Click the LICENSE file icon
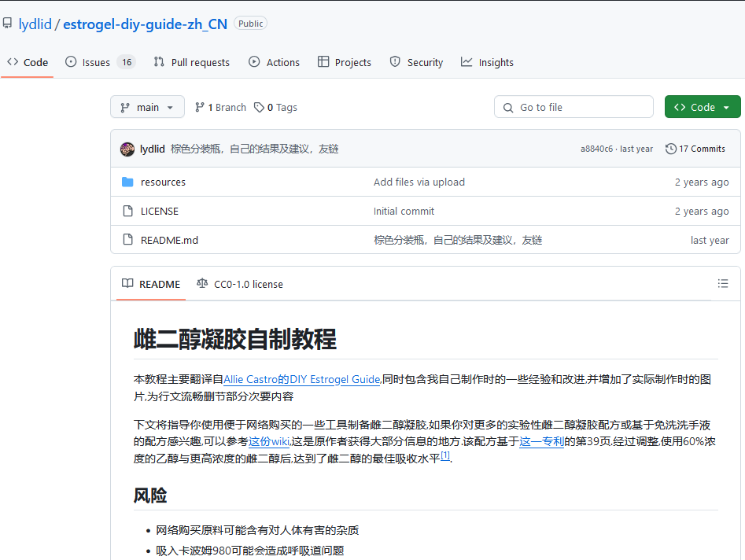The height and width of the screenshot is (560, 745). [x=127, y=211]
